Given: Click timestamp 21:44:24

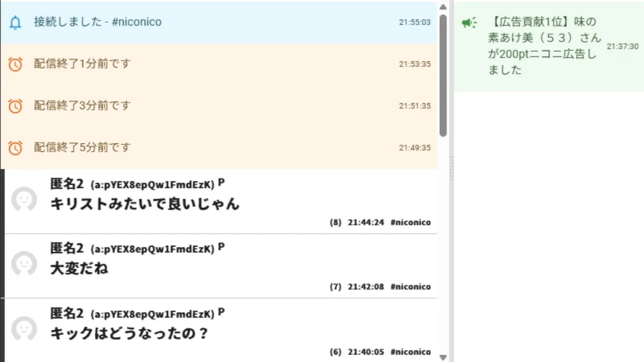Looking at the screenshot, I should point(366,222).
